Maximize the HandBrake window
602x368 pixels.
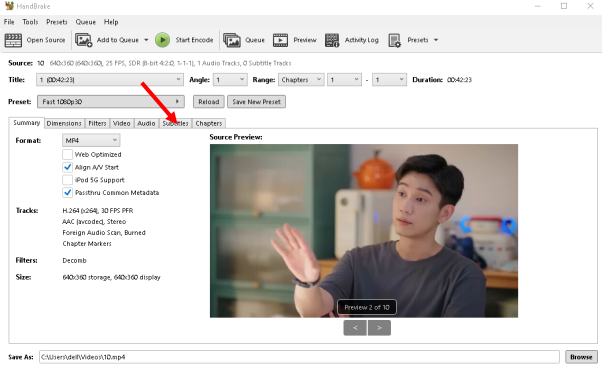[564, 6]
